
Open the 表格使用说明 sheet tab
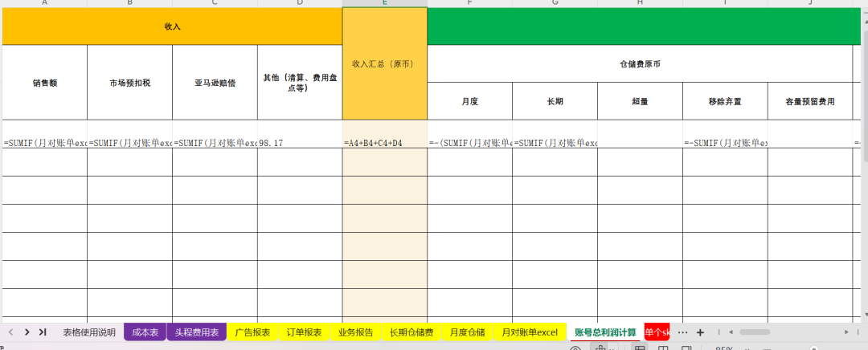[89, 332]
